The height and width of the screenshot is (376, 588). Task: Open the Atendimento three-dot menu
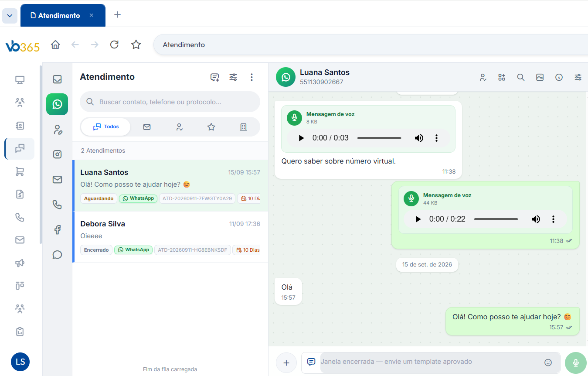click(x=252, y=77)
